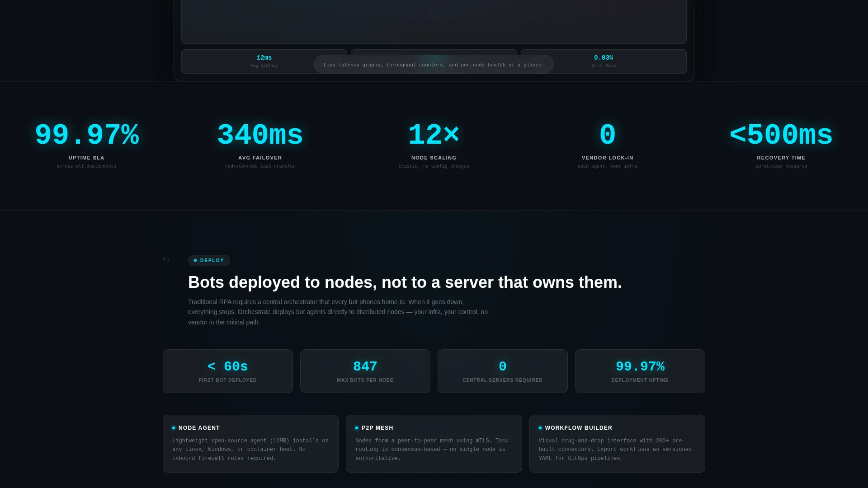Image resolution: width=868 pixels, height=488 pixels.
Task: Click the 'Lightweight open-source agent' description
Action: pyautogui.click(x=250, y=449)
